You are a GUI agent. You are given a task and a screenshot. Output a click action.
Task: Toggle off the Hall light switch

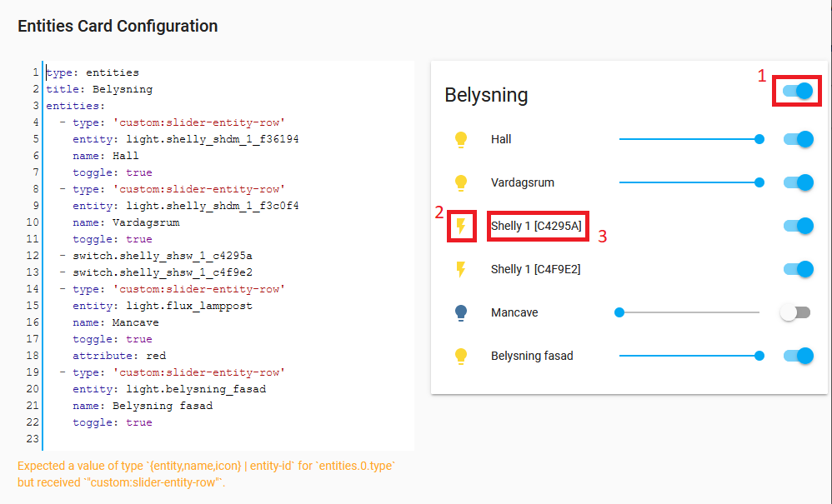(798, 139)
